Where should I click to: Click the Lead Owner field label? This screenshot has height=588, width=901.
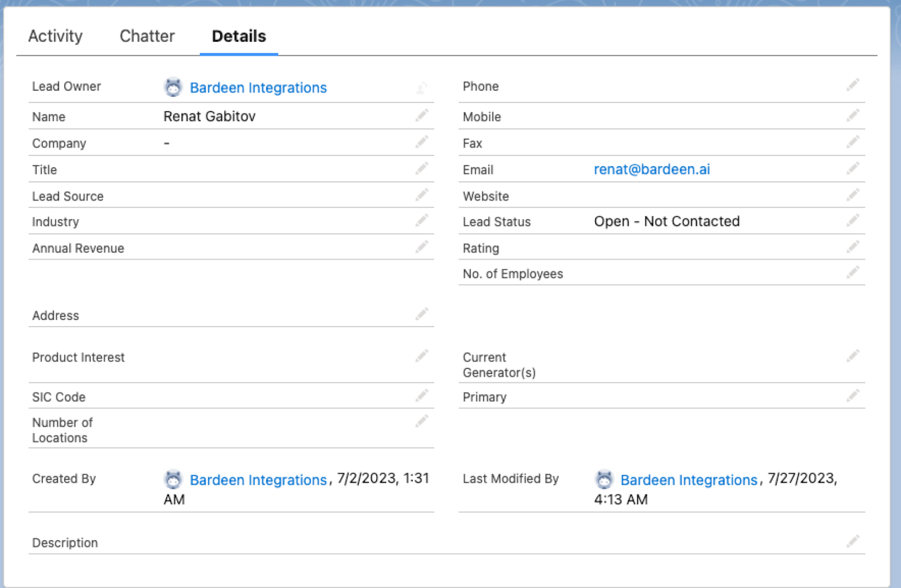pyautogui.click(x=66, y=87)
